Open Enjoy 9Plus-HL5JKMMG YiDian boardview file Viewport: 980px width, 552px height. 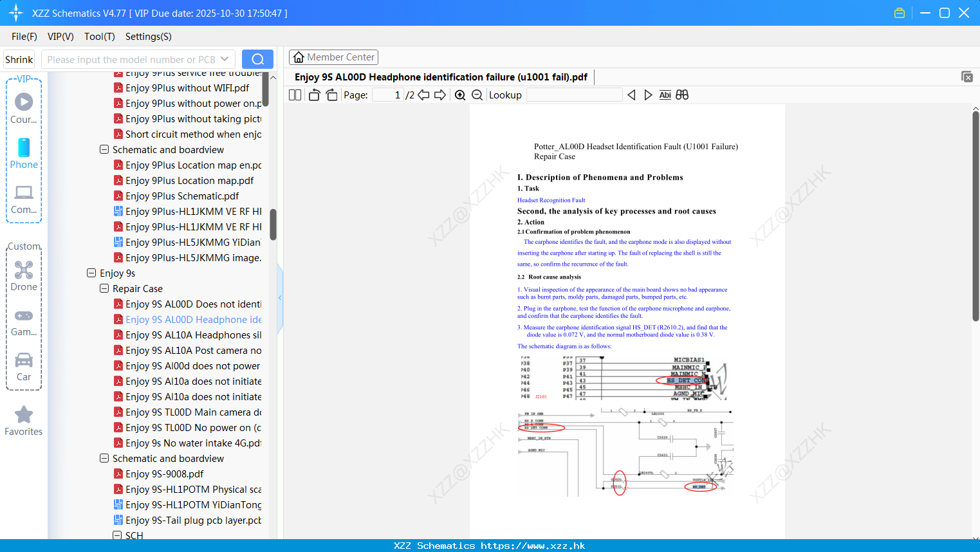pos(187,243)
